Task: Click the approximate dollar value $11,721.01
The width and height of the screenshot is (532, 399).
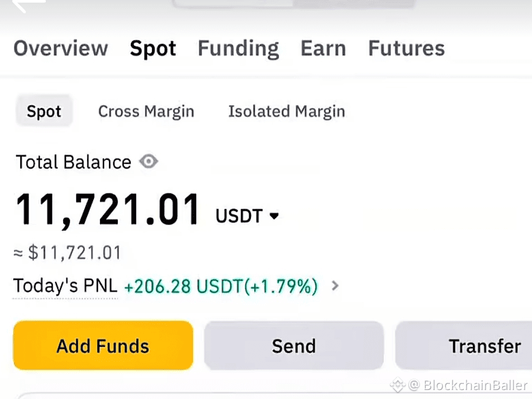Action: coord(67,253)
